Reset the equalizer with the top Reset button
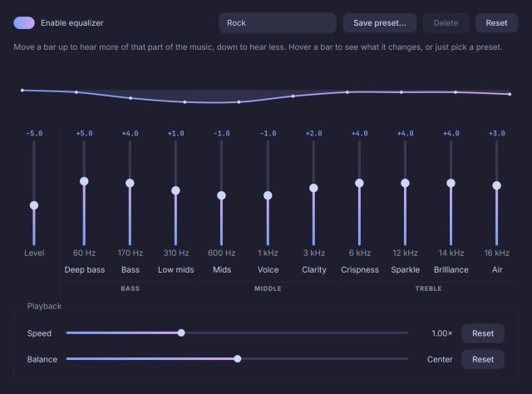Screen dimensions: 532x394 coord(496,22)
